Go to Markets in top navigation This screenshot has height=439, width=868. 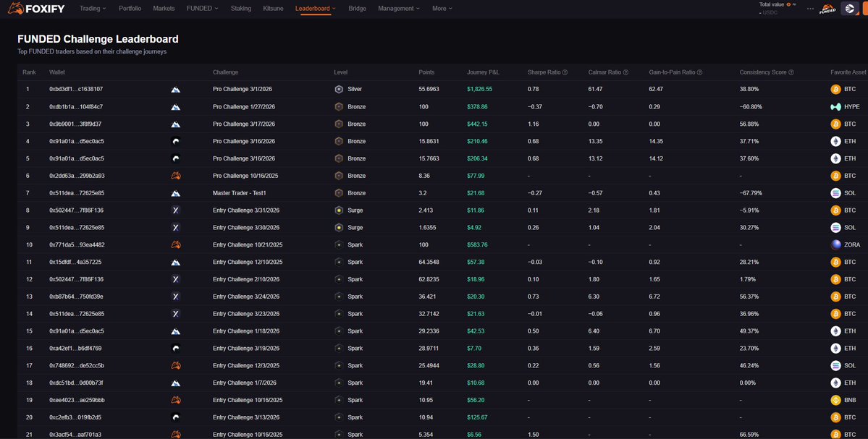[x=164, y=9]
